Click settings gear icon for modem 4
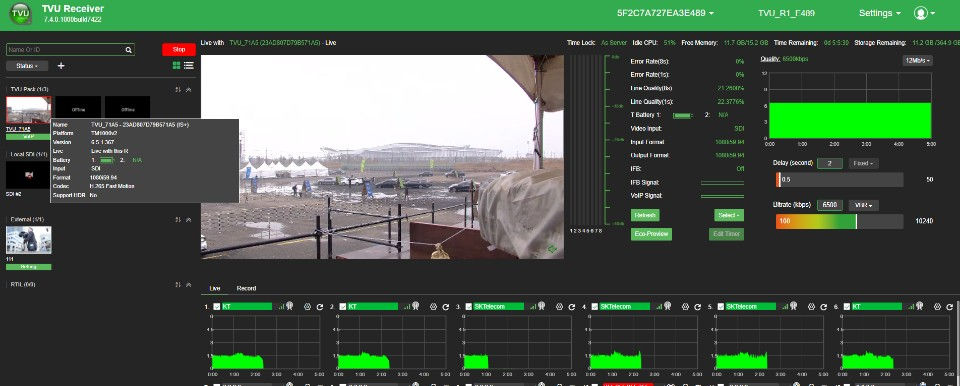This screenshot has height=386, width=960. tap(686, 306)
